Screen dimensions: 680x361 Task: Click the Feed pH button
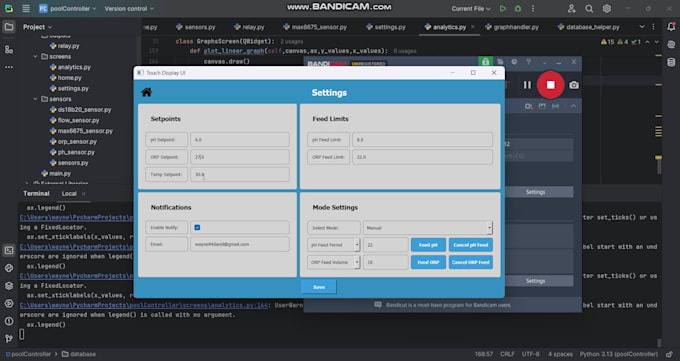428,245
